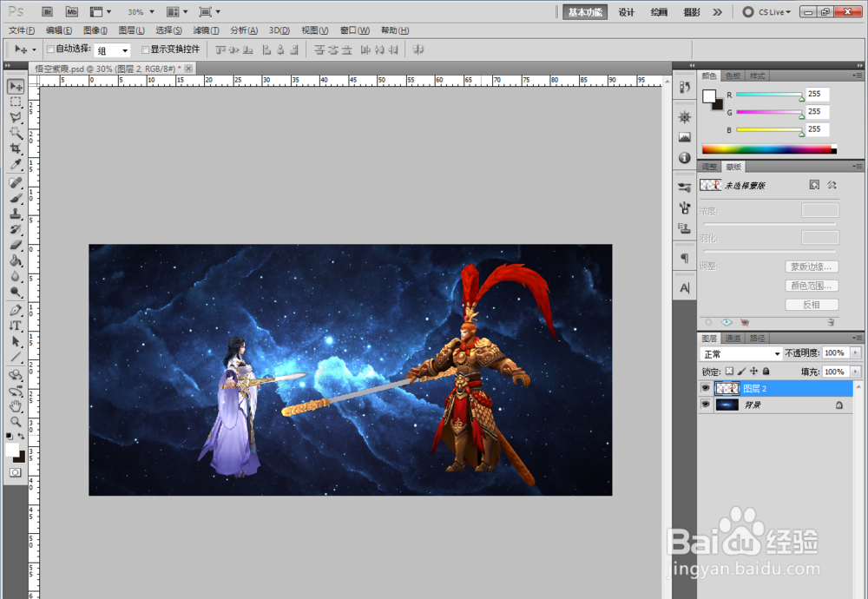The image size is (868, 599).
Task: Choose the Zoom magnifier tool
Action: pyautogui.click(x=16, y=421)
